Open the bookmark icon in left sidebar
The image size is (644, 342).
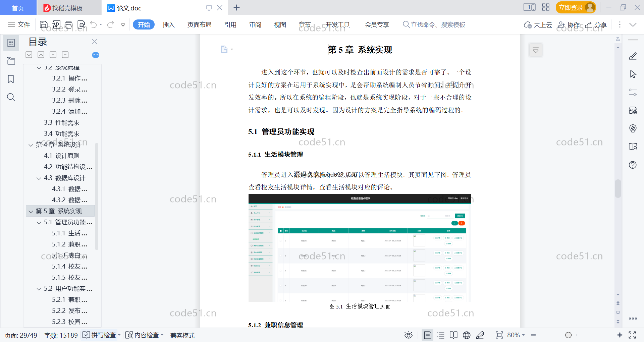pyautogui.click(x=11, y=79)
